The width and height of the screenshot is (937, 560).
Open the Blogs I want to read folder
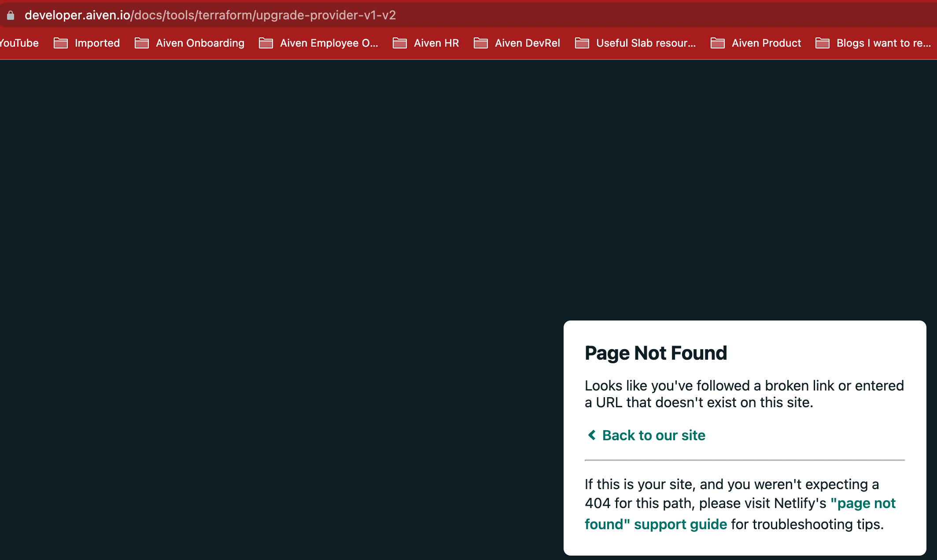tap(873, 43)
